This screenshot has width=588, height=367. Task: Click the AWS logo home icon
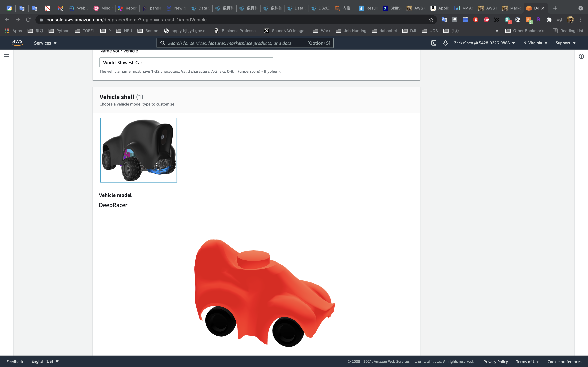[17, 43]
